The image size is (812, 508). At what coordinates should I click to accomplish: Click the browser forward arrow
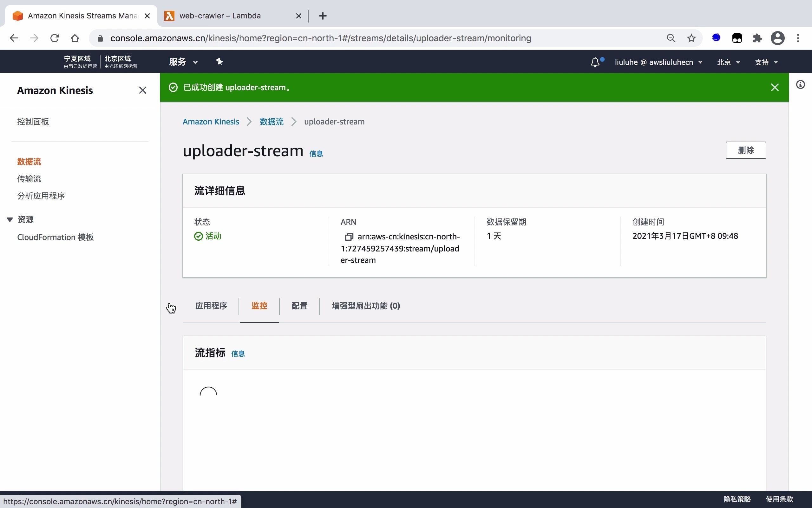coord(34,38)
